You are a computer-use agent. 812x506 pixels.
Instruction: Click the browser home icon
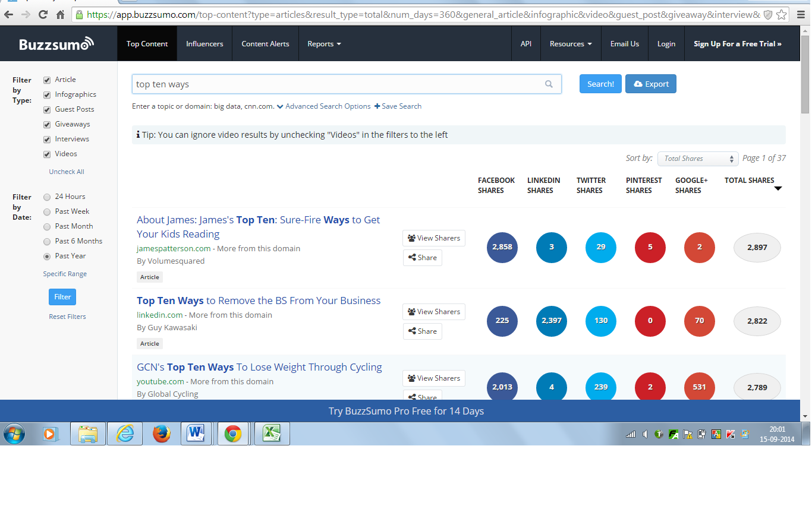coord(60,14)
